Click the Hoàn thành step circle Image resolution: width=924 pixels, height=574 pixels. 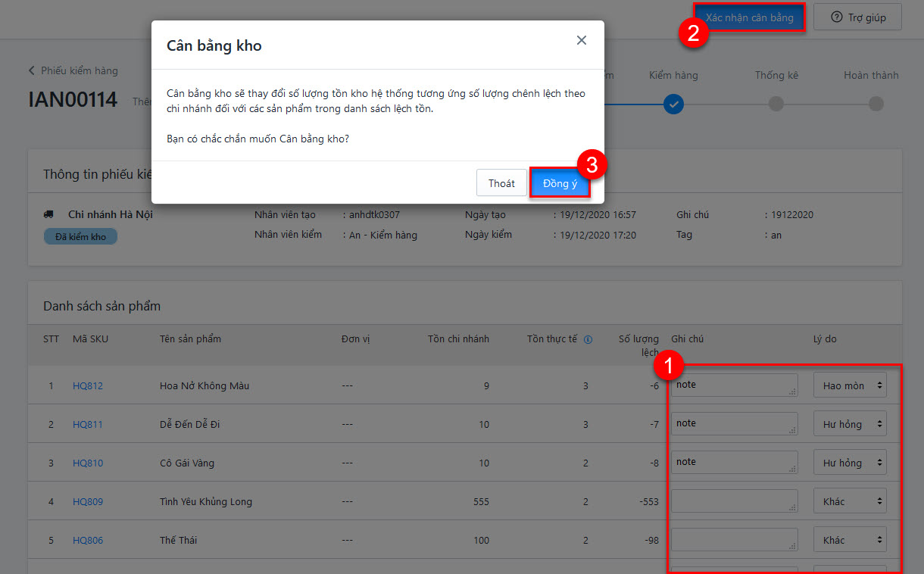pos(876,104)
